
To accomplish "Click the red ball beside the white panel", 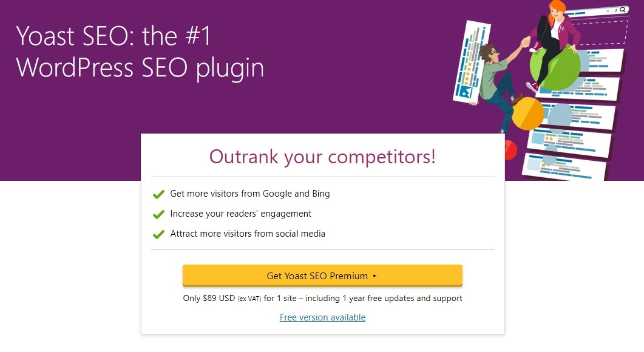I will click(509, 149).
